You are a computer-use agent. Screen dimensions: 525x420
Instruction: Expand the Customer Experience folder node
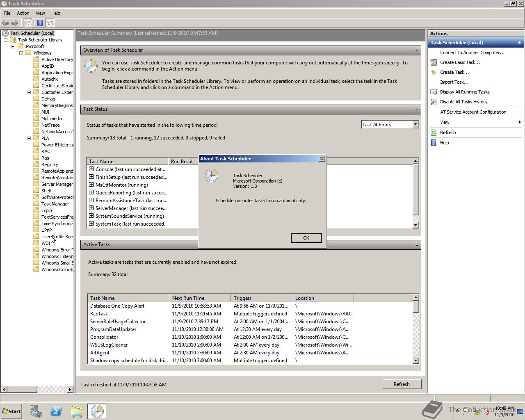tap(29, 92)
